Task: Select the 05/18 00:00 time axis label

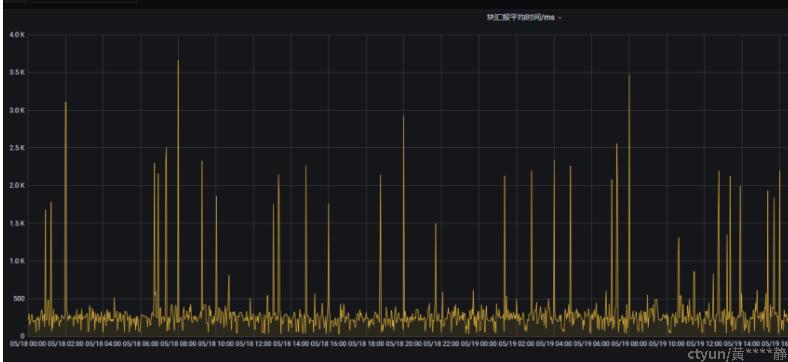Action: tap(28, 344)
